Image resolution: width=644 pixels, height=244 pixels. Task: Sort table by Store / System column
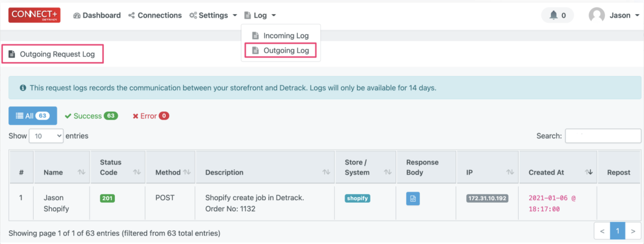pyautogui.click(x=366, y=167)
